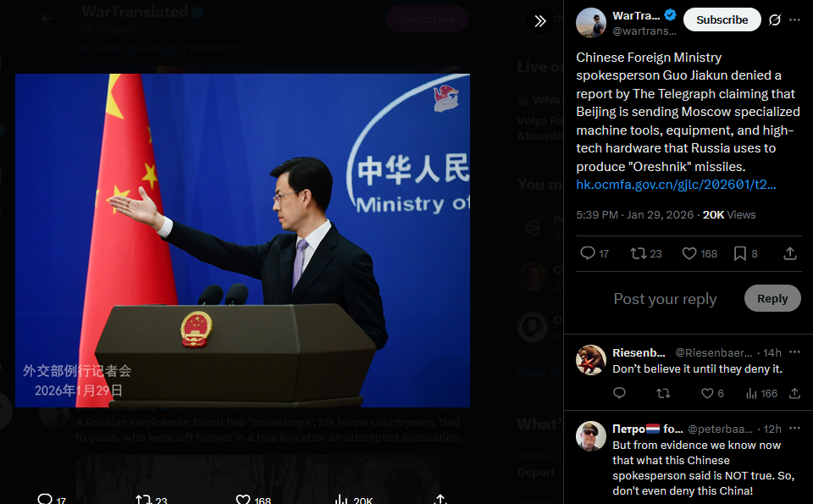
Task: View analytics for the reply showing 166 views
Action: pos(761,394)
